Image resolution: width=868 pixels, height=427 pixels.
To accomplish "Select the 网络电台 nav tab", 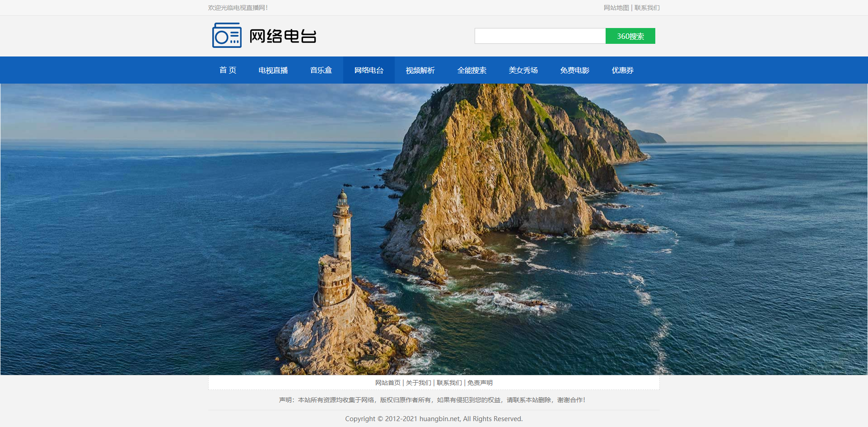I will (369, 70).
